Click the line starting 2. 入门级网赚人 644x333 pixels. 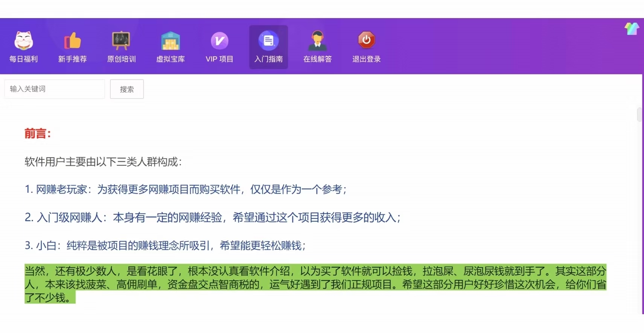pyautogui.click(x=213, y=217)
